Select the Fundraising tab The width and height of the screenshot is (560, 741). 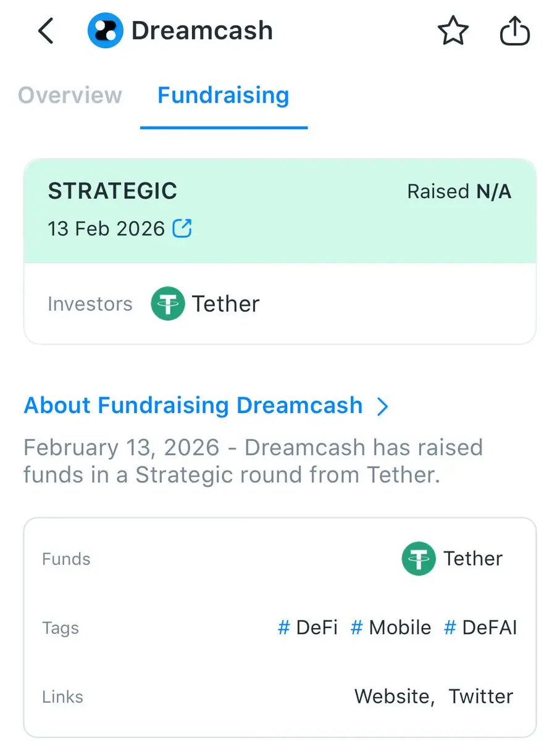coord(224,96)
